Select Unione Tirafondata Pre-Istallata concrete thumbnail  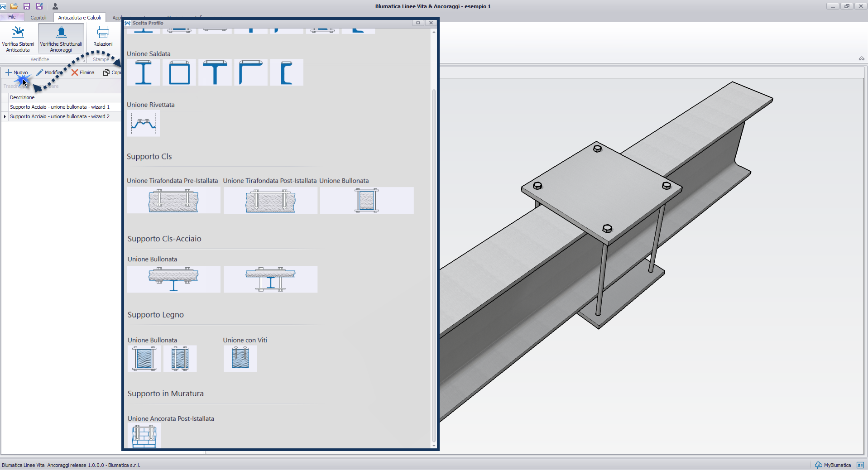(173, 201)
